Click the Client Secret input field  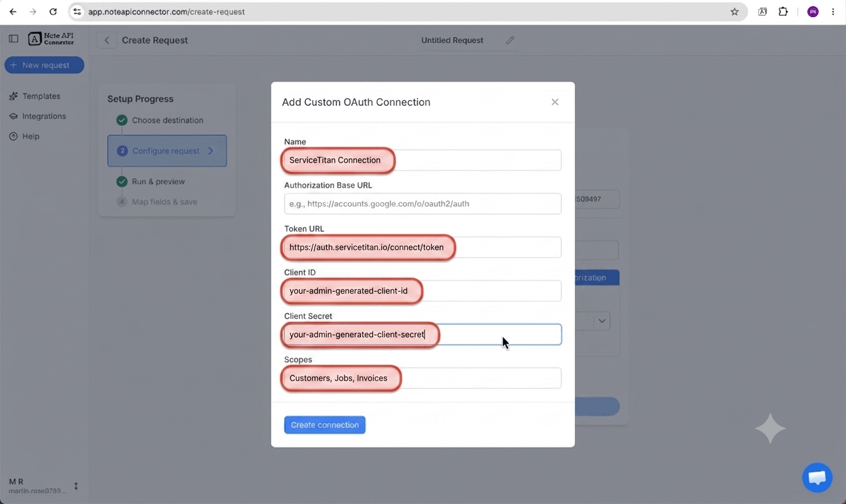pyautogui.click(x=423, y=335)
